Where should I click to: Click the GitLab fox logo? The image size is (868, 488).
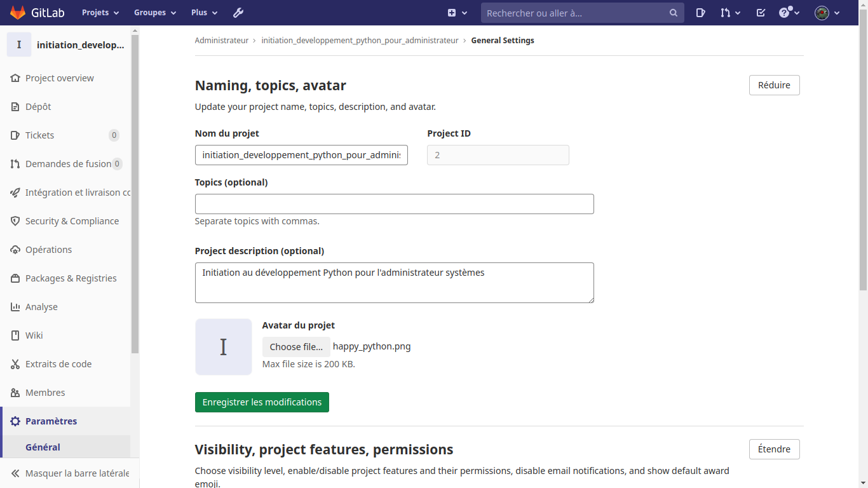coord(18,13)
